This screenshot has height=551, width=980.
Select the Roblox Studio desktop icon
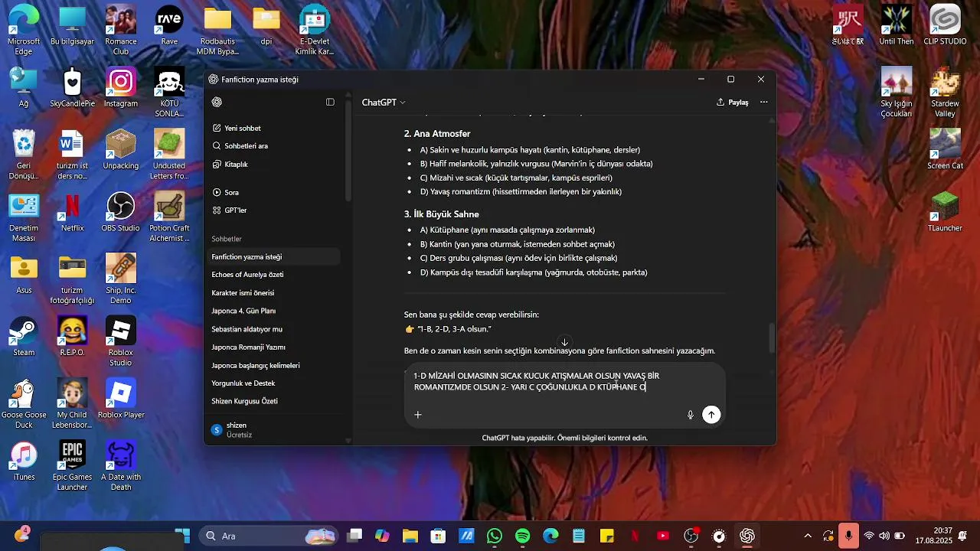(121, 341)
